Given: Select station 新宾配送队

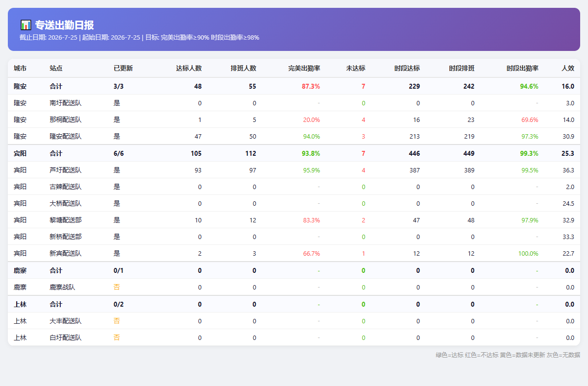Looking at the screenshot, I should (x=66, y=253).
